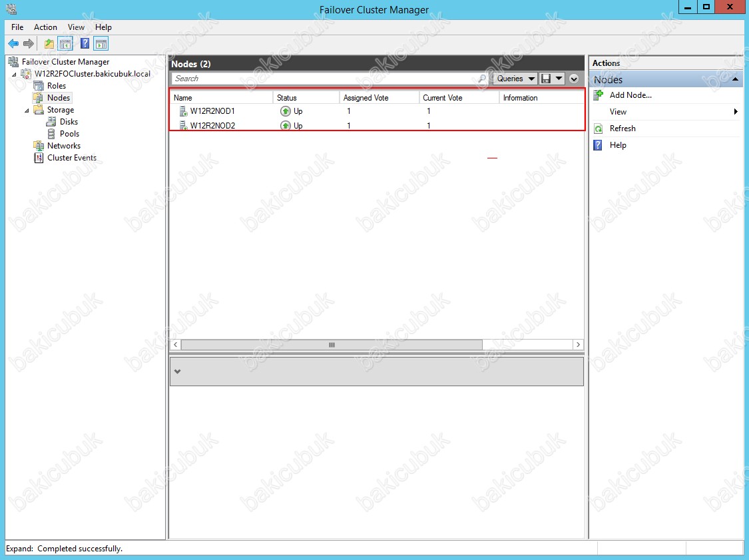Click the Storage folder icon
Image resolution: width=749 pixels, height=560 pixels.
click(x=39, y=109)
